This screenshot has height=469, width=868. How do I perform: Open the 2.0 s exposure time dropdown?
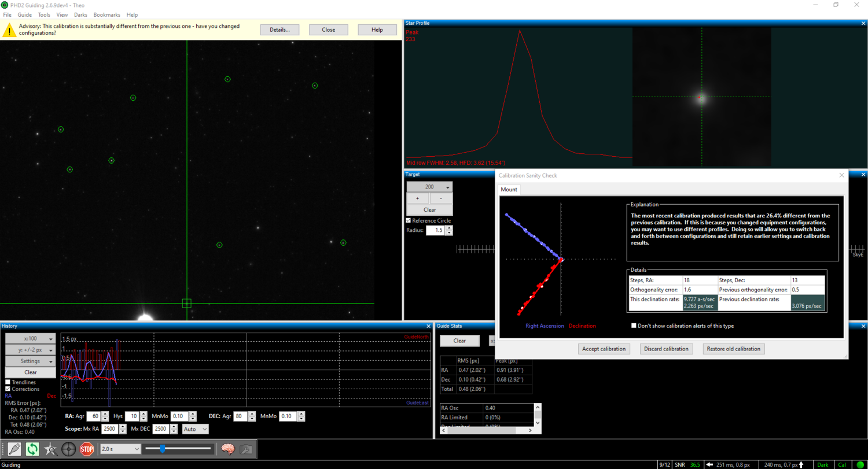(x=121, y=449)
